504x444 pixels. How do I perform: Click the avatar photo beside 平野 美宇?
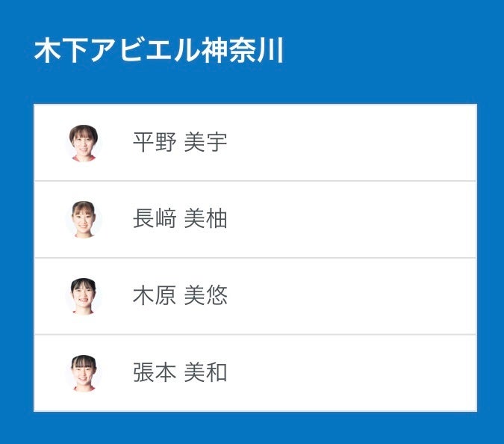pyautogui.click(x=84, y=143)
